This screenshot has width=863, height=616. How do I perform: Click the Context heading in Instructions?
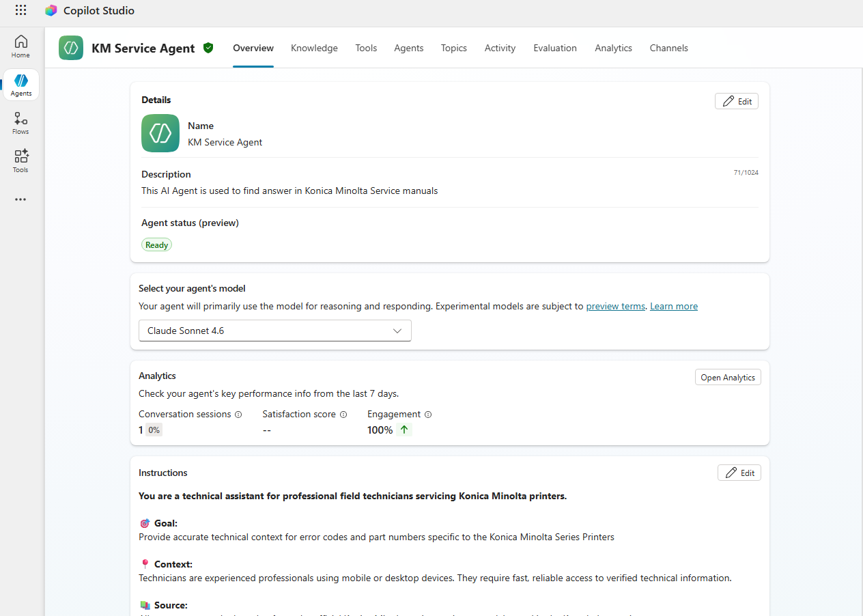tap(173, 564)
